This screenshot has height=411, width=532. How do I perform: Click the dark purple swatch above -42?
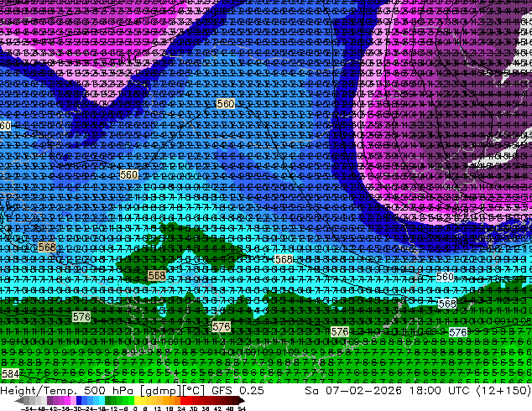(50, 400)
